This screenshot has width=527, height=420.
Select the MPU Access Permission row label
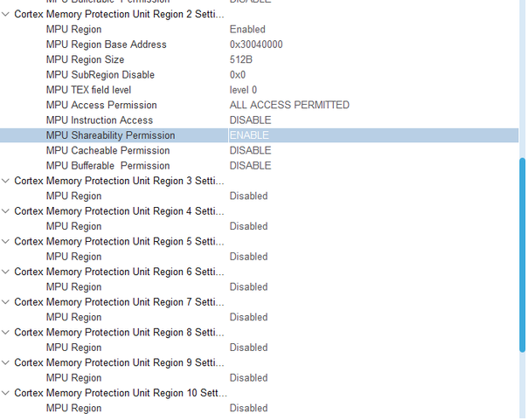click(101, 105)
